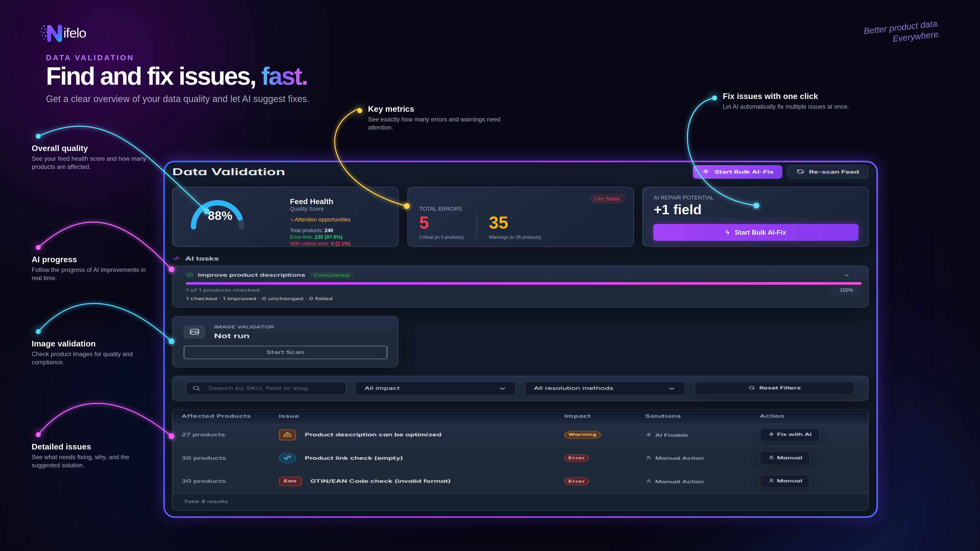Click 'GTIN/EAN Code check (invalid format)' text
This screenshot has height=551, width=980.
pos(380,481)
